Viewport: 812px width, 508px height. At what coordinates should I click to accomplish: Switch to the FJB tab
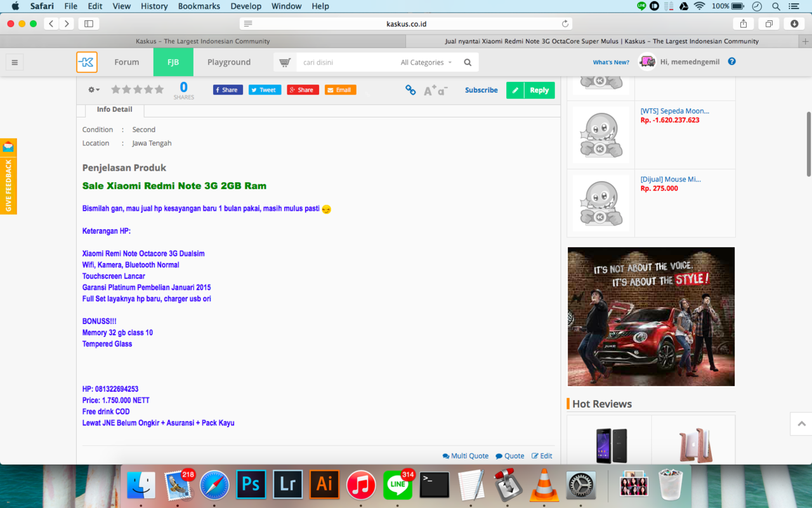(173, 62)
